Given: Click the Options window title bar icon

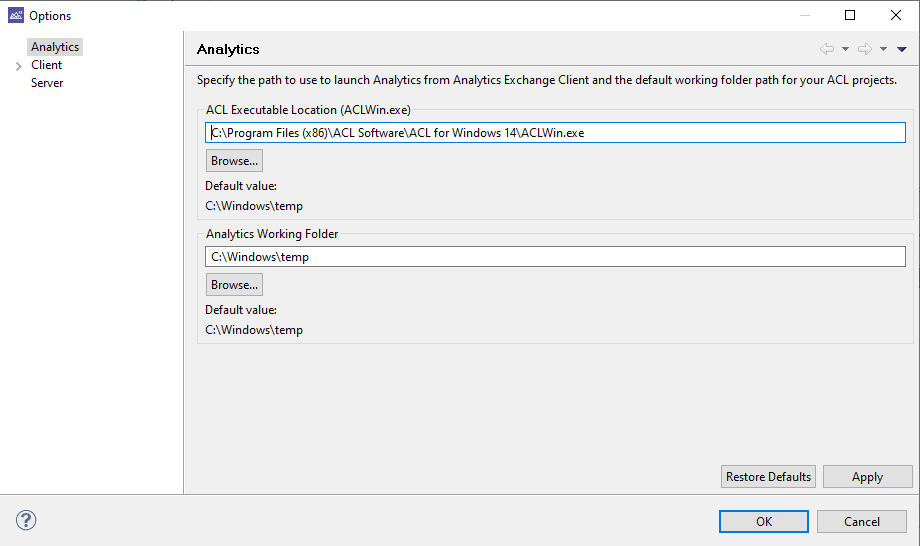Looking at the screenshot, I should tap(15, 15).
